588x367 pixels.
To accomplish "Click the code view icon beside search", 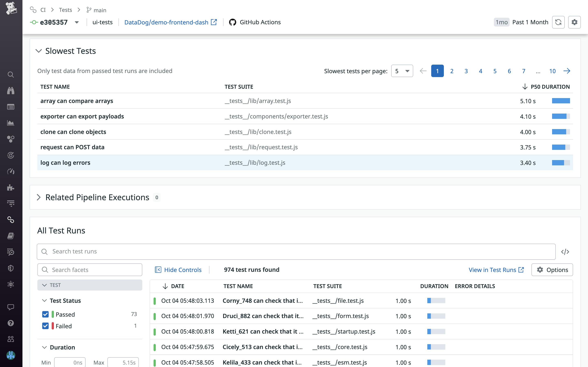I will click(565, 252).
